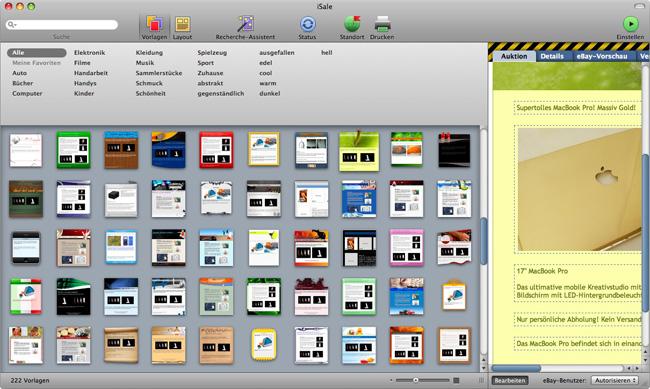Screen dimensions: 650x389
Task: Click the '222 Vorlagen' status text
Action: coord(30,380)
